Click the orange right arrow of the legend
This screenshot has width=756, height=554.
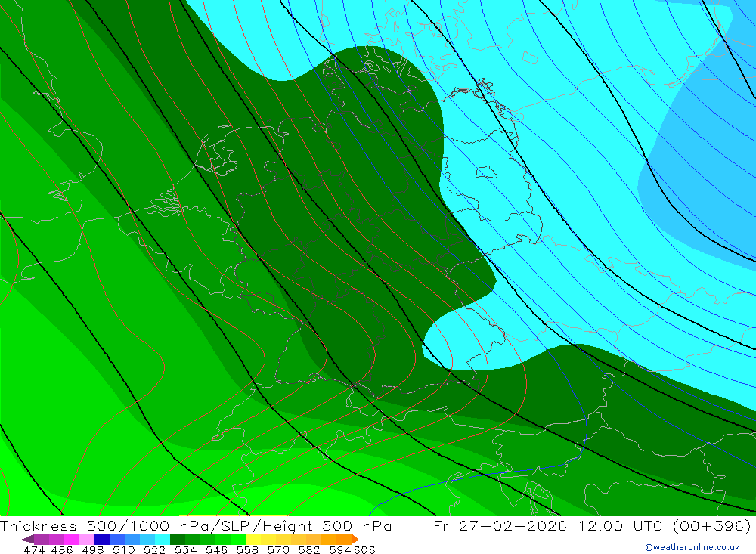(355, 539)
